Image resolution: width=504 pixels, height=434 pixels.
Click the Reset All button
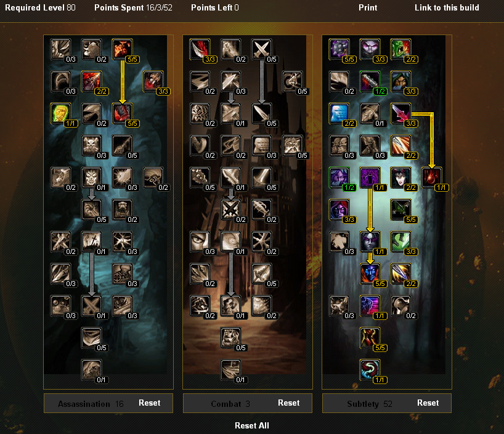252,425
